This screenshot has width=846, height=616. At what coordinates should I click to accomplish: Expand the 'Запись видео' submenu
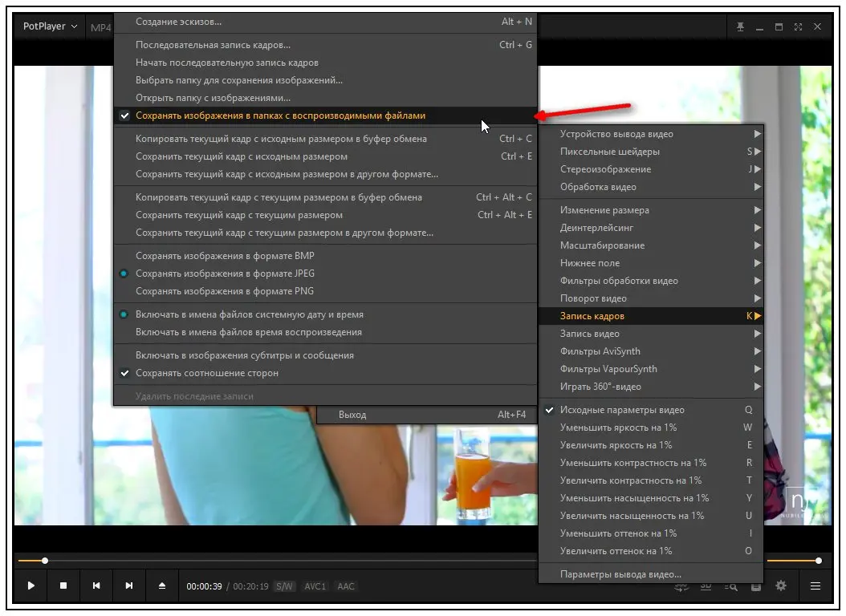pyautogui.click(x=590, y=334)
